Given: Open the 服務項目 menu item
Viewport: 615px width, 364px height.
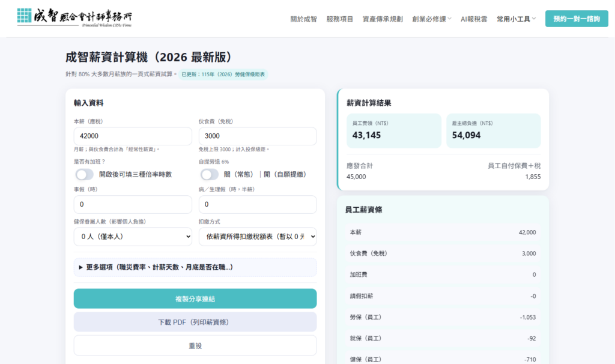Looking at the screenshot, I should point(340,19).
